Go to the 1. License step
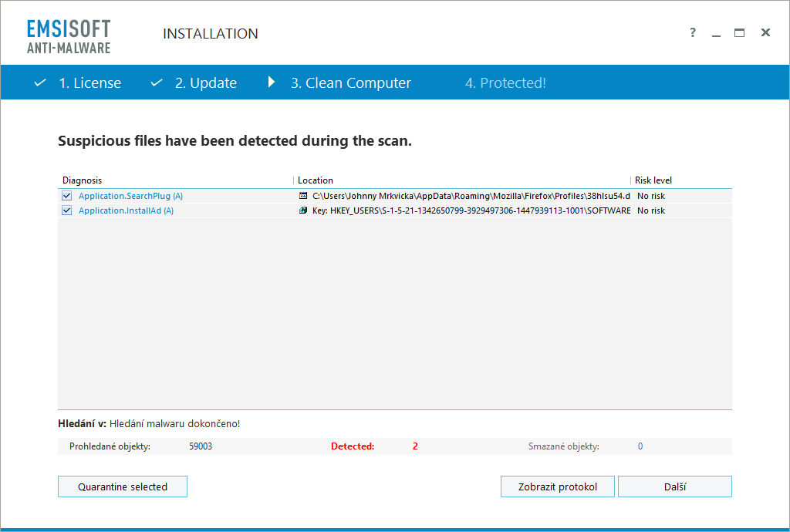 click(89, 83)
